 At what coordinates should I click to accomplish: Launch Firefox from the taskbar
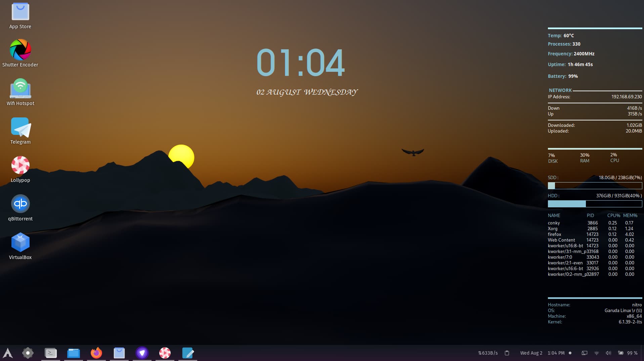(x=96, y=353)
